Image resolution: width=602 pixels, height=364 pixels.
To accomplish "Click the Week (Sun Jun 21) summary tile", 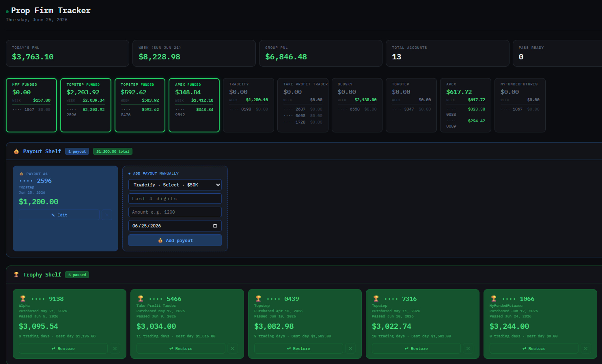I will [x=194, y=53].
